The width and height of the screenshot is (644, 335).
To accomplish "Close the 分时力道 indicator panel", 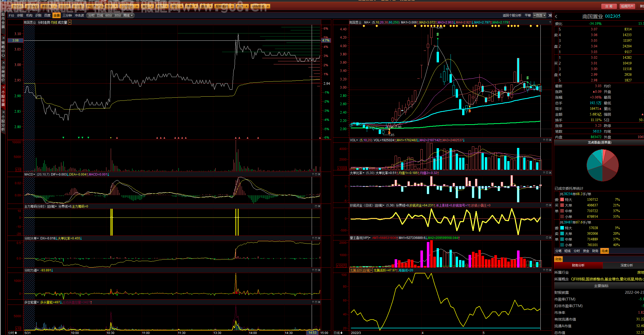I will 319,270.
